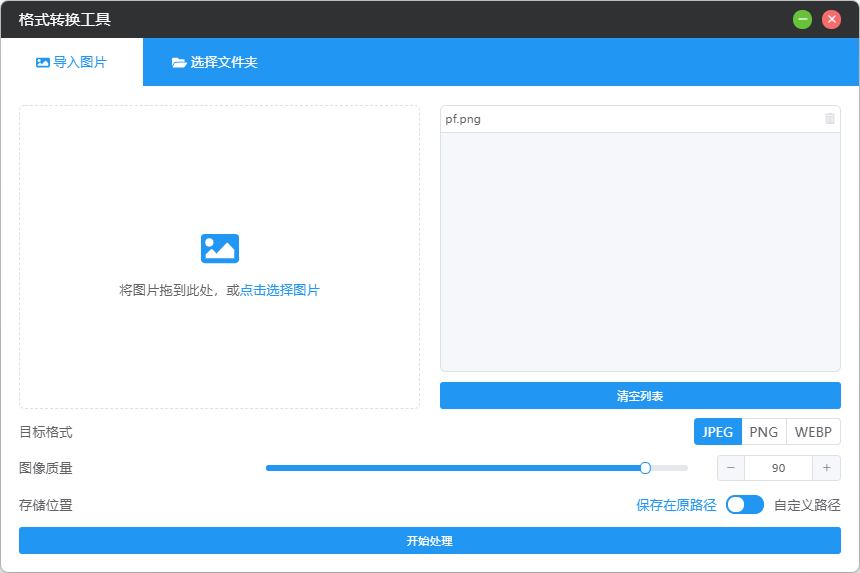
Task: Open the 选择文件夹 tab
Action: 214,62
